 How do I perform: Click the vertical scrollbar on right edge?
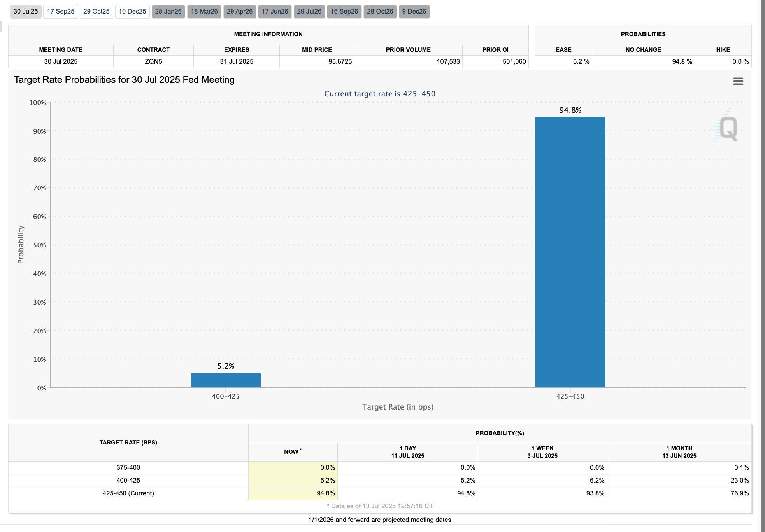click(x=762, y=266)
